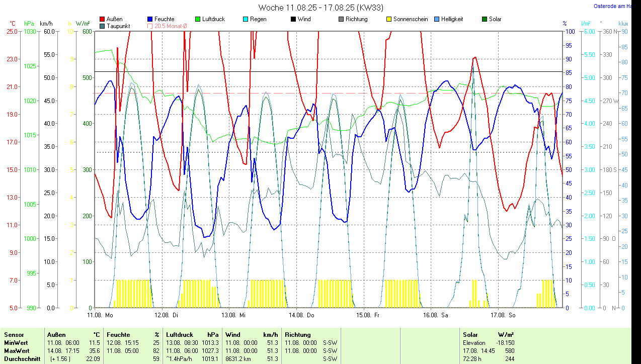Select the 16.08. Sa date marker
Image resolution: width=641 pixels, height=364 pixels.
click(436, 315)
